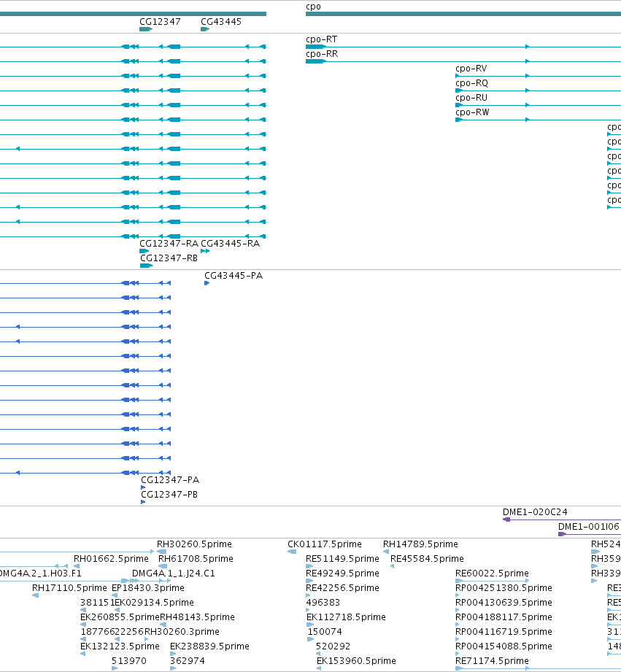This screenshot has width=621, height=672.
Task: Select the RE51149.5prime EST label
Action: pyautogui.click(x=342, y=559)
